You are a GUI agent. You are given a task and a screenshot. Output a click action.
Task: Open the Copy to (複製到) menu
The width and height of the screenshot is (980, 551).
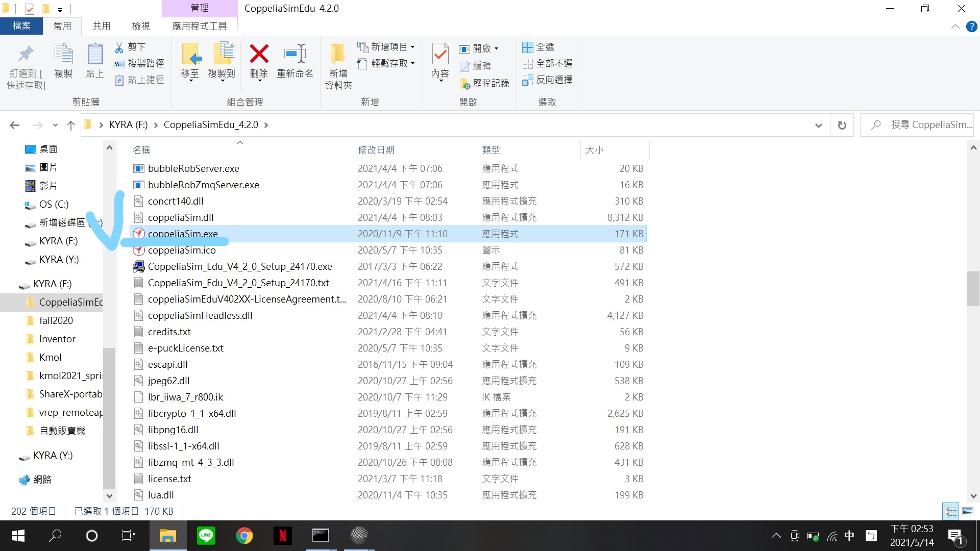point(222,62)
